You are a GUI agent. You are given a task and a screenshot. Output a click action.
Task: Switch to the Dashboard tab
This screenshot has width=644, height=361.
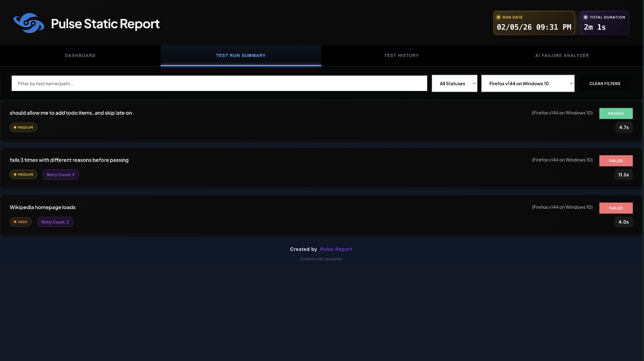pyautogui.click(x=80, y=56)
